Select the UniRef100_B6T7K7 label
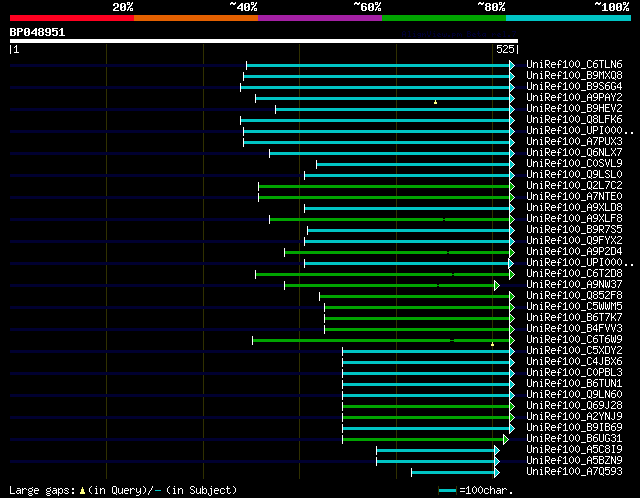This screenshot has height=498, width=640. (574, 318)
